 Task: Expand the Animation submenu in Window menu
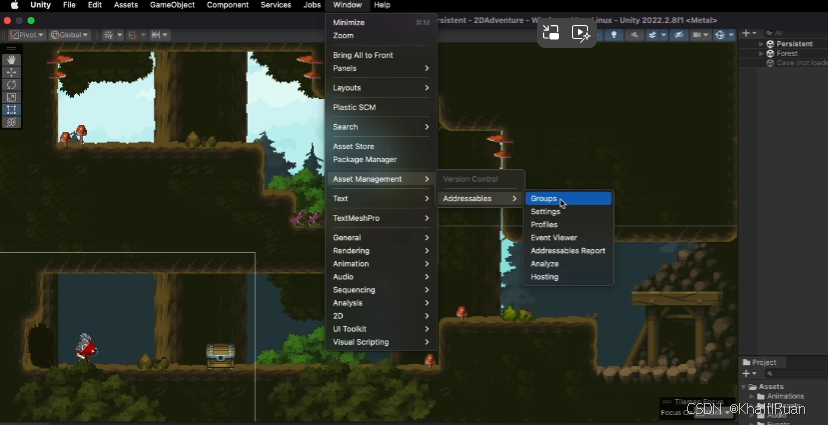pyautogui.click(x=381, y=263)
